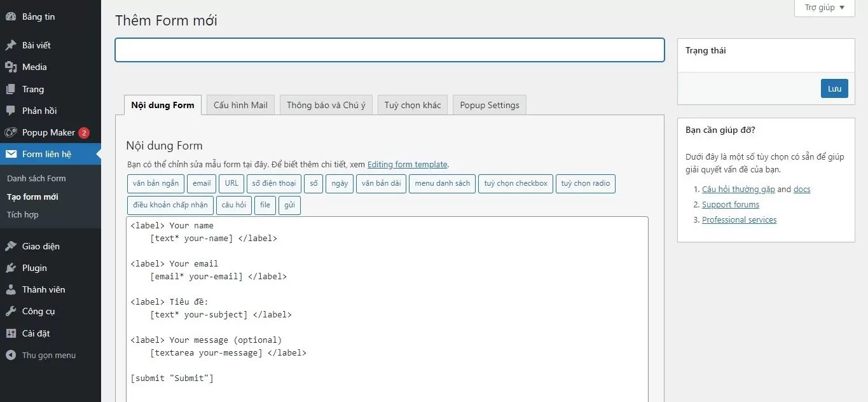Open Bài viết menu item

click(50, 45)
